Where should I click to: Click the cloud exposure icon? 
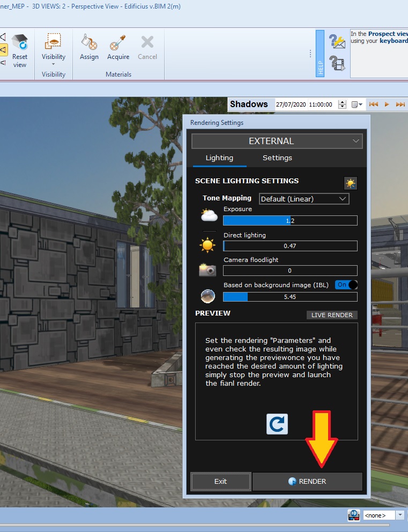click(209, 216)
